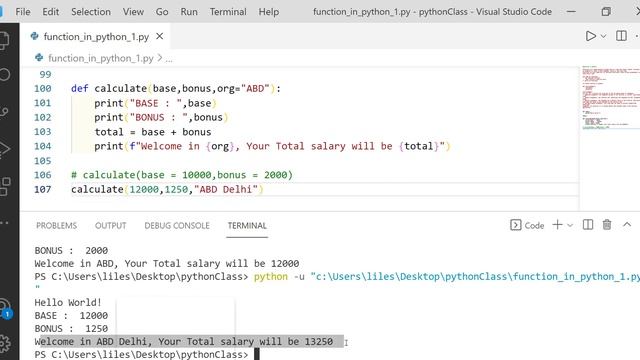
Task: Click the 'def calculate' function definition line
Action: click(x=176, y=89)
